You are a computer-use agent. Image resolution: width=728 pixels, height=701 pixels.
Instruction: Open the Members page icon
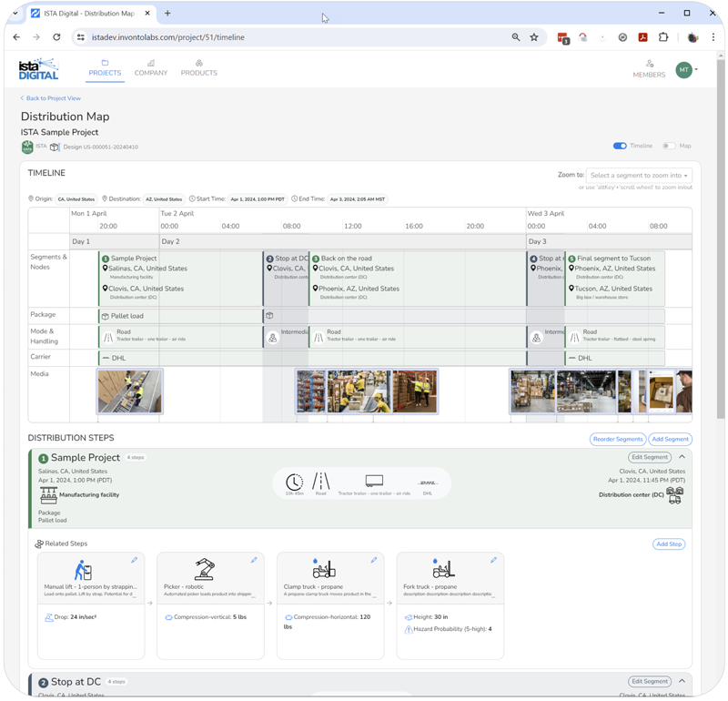pos(649,65)
